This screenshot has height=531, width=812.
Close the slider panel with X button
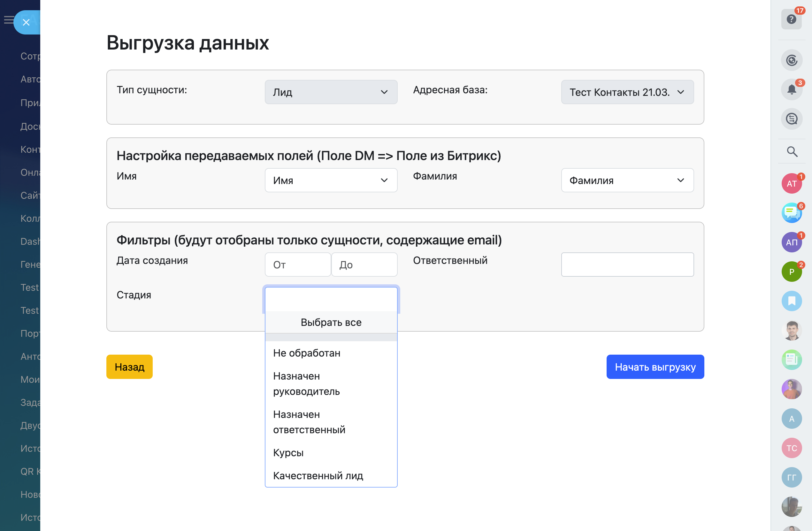click(x=26, y=22)
